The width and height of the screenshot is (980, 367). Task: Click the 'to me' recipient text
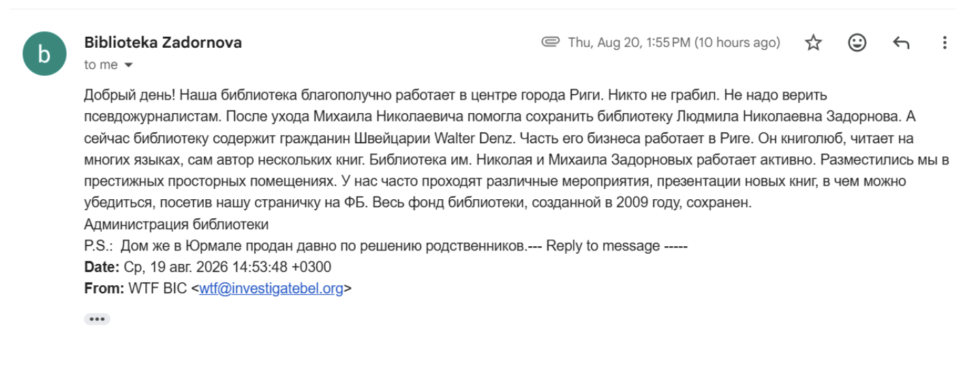pyautogui.click(x=101, y=65)
